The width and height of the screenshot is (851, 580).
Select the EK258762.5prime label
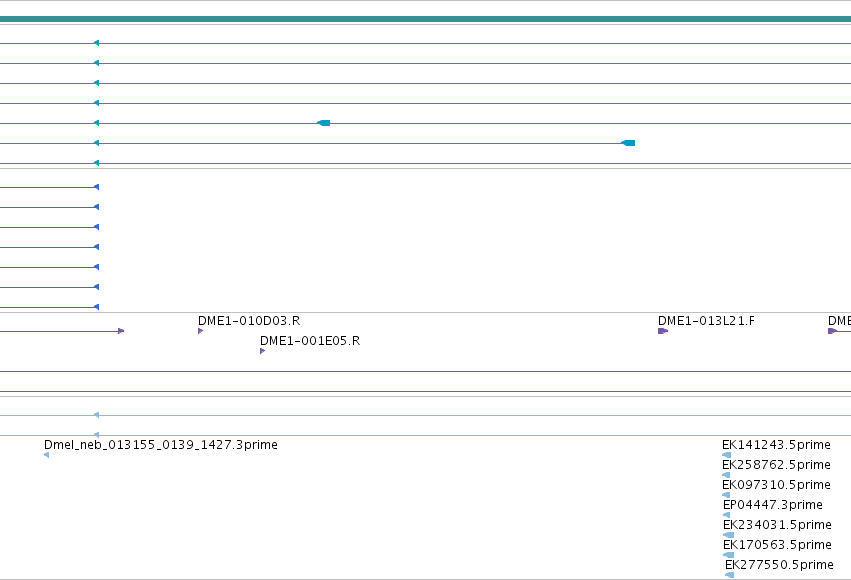point(776,465)
